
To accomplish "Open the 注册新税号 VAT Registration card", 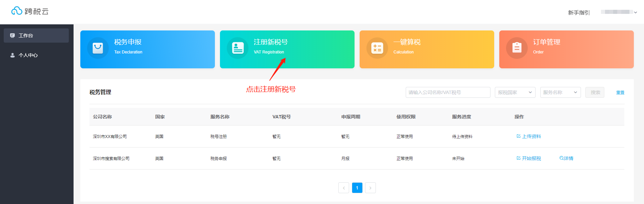I will [287, 49].
